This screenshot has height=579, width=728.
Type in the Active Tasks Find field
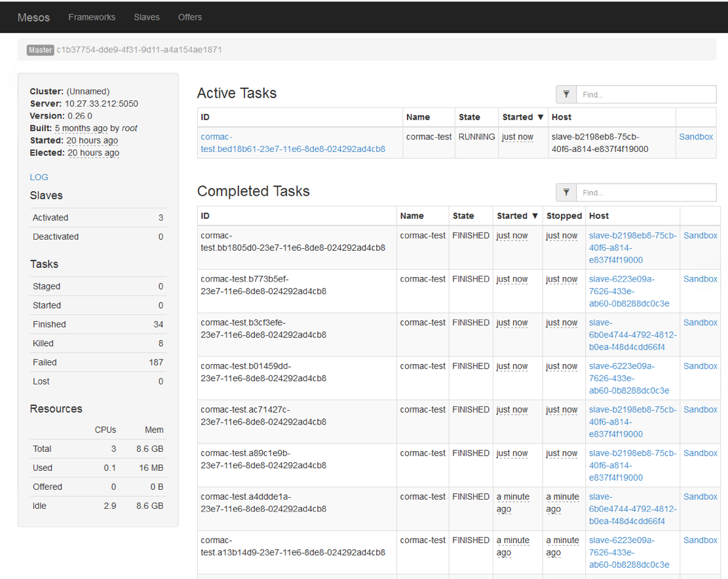pyautogui.click(x=645, y=94)
